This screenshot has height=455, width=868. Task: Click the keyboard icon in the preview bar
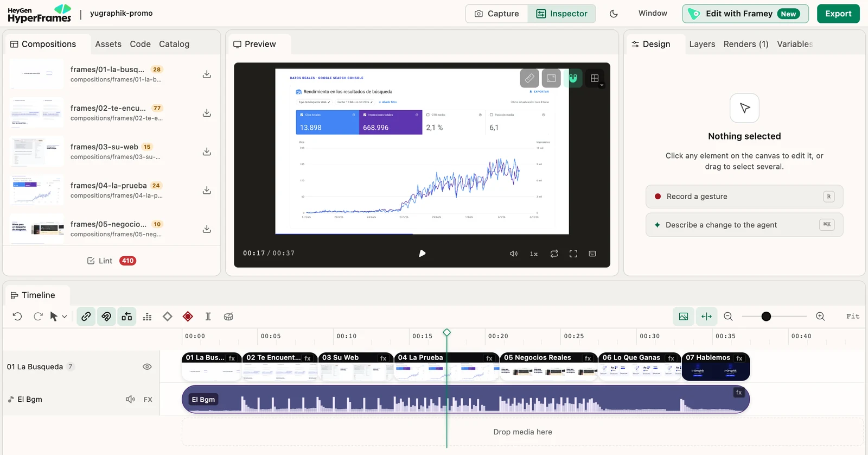tap(592, 254)
